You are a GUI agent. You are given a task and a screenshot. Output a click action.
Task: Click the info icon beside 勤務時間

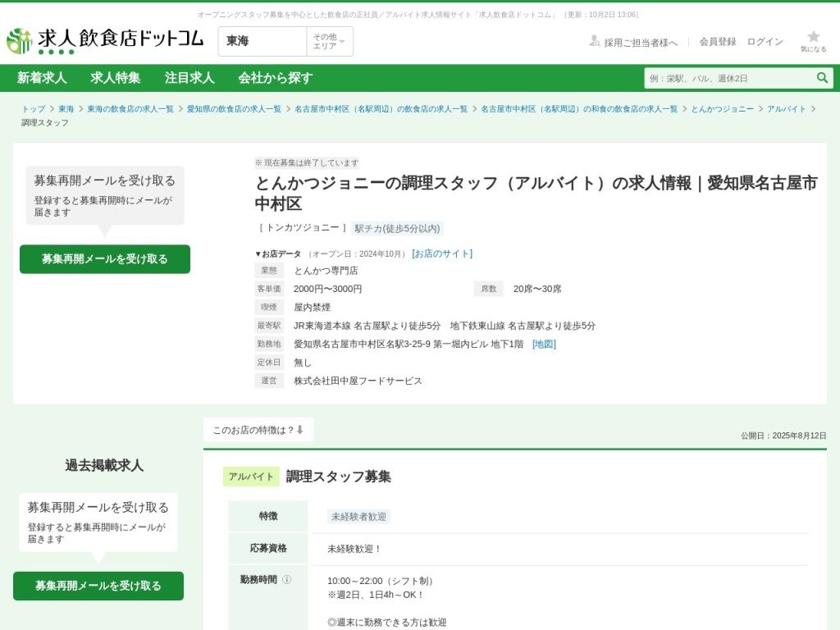point(287,579)
